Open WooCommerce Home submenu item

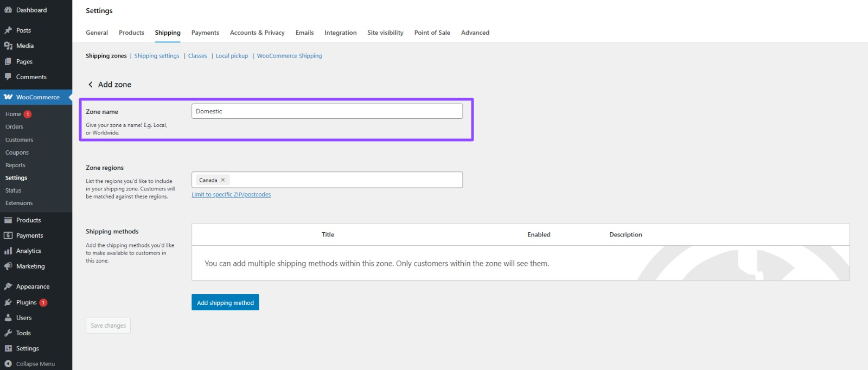tap(13, 114)
